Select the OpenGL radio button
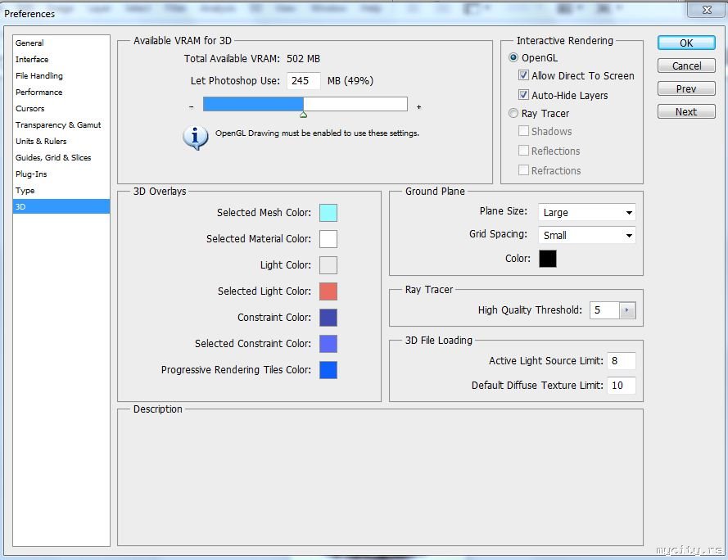This screenshot has width=728, height=560. point(513,57)
